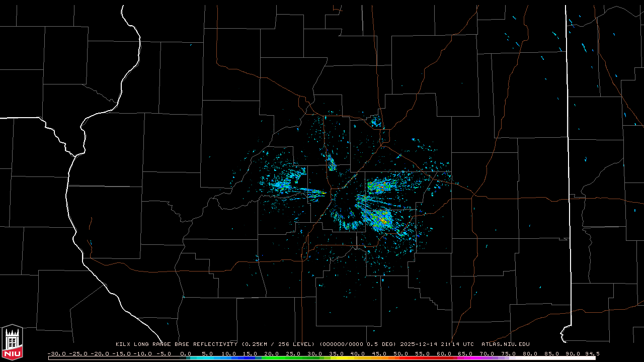Click the 5.0 label on color scale
The width and height of the screenshot is (644, 362).
click(207, 353)
